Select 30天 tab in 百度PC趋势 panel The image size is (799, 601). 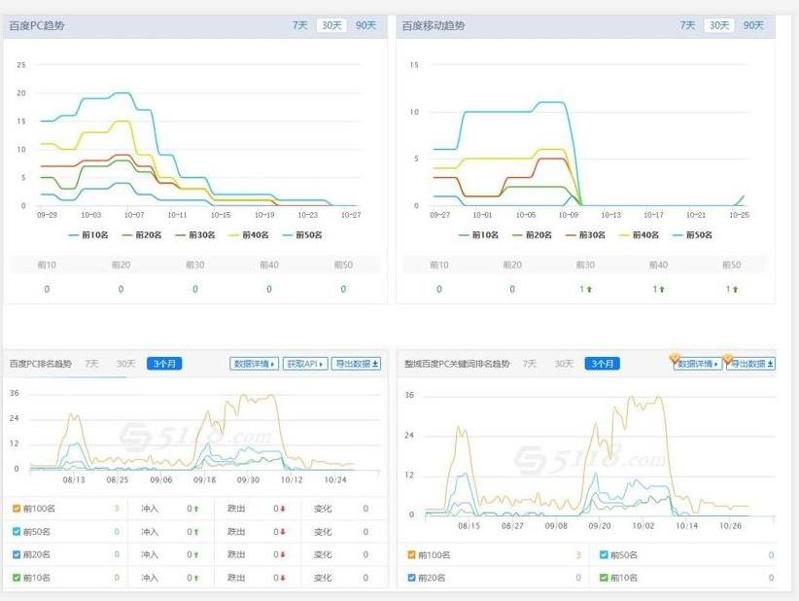(332, 25)
